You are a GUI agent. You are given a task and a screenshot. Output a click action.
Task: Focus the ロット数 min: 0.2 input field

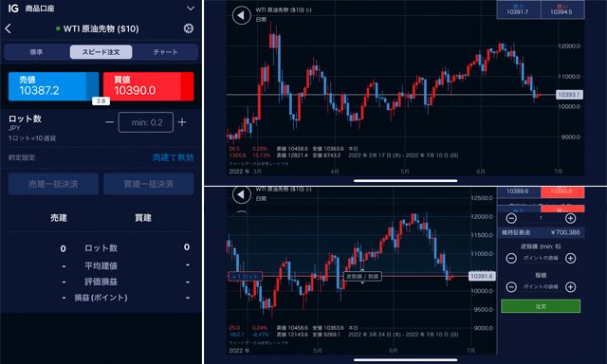[146, 122]
